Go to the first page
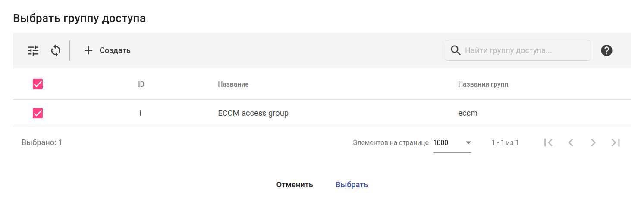 (x=549, y=142)
